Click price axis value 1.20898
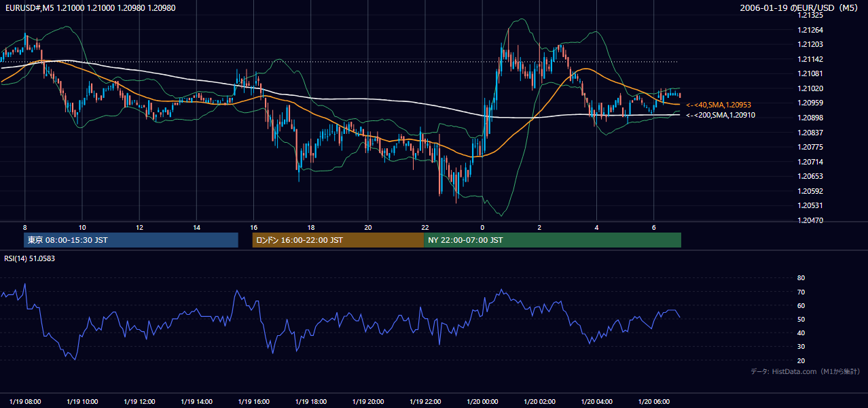868x408 pixels. 811,118
